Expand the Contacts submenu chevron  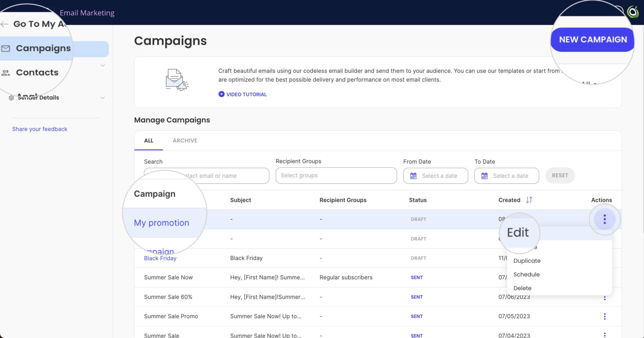click(x=103, y=65)
